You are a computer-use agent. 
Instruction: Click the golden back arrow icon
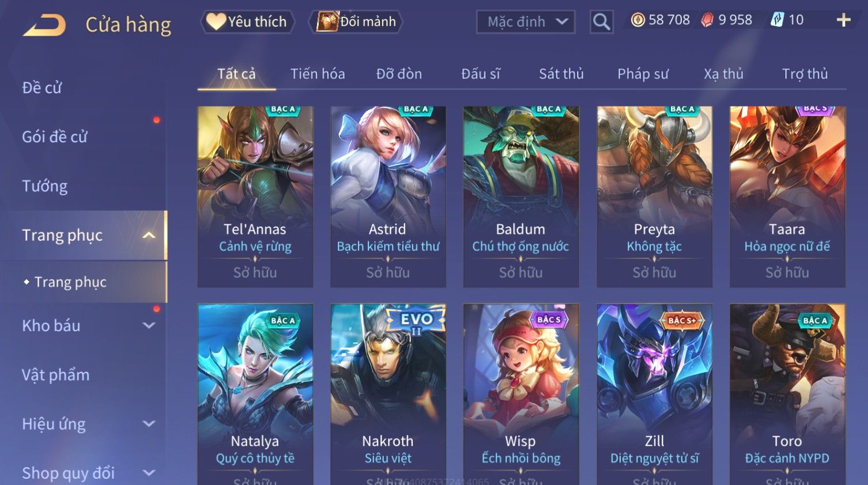[44, 25]
